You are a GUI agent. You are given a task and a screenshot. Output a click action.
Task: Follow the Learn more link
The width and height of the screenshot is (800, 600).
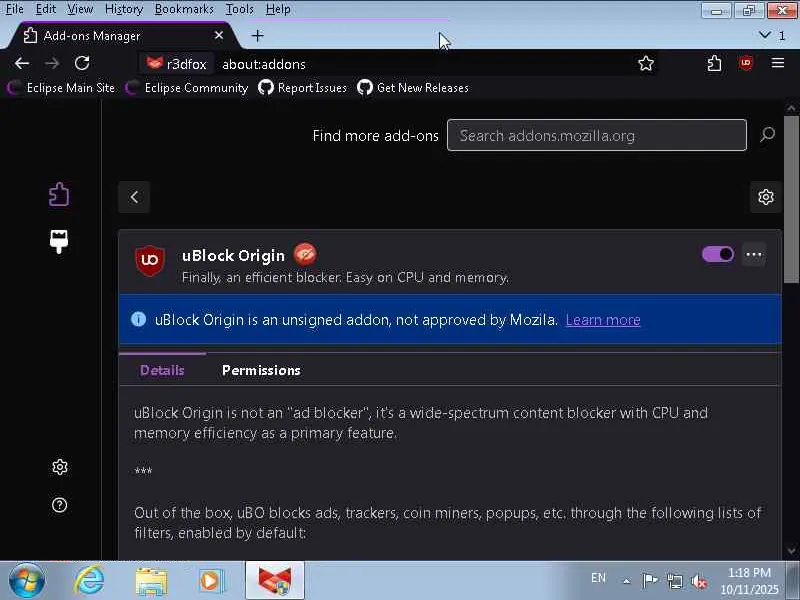coord(603,320)
